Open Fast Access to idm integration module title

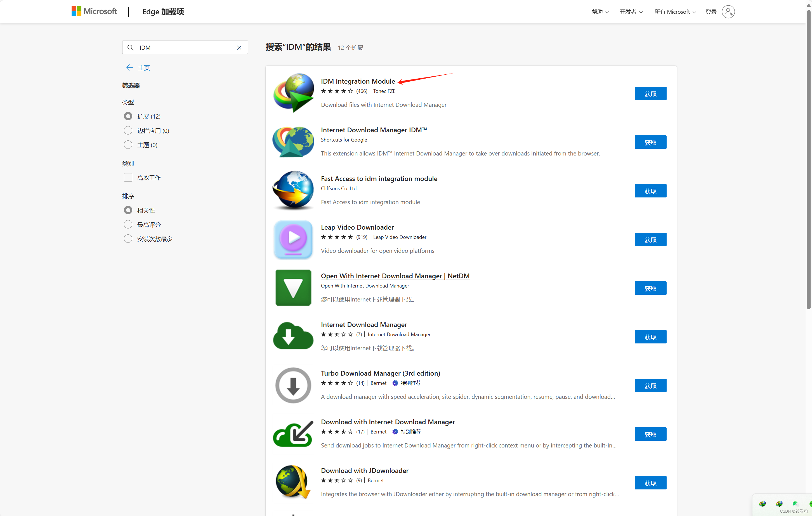(x=379, y=178)
